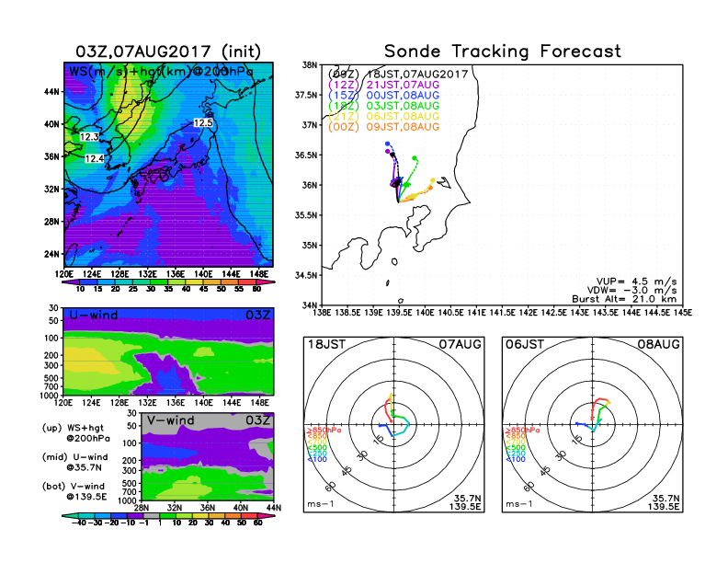Click the '12.3' height contour label
The width and height of the screenshot is (728, 563).
89,136
